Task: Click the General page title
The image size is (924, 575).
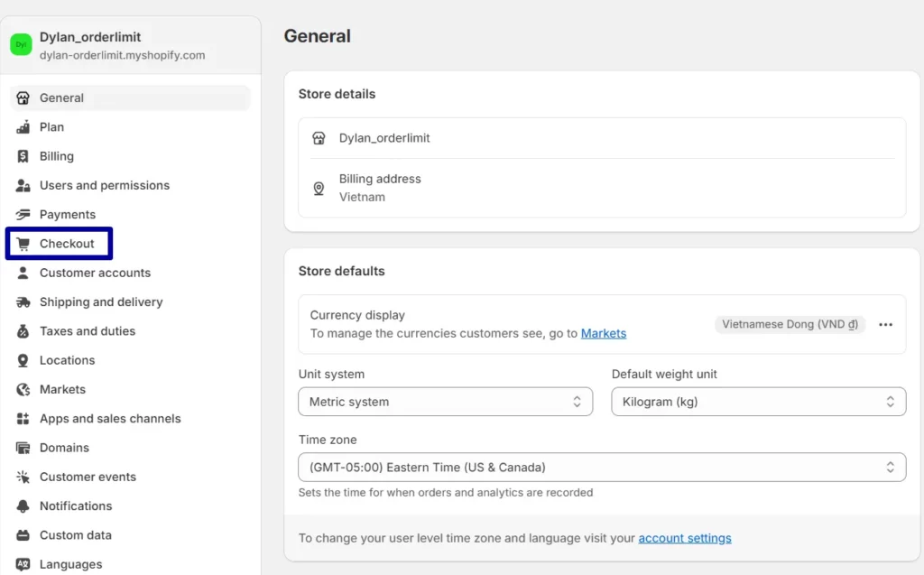Action: click(x=317, y=36)
